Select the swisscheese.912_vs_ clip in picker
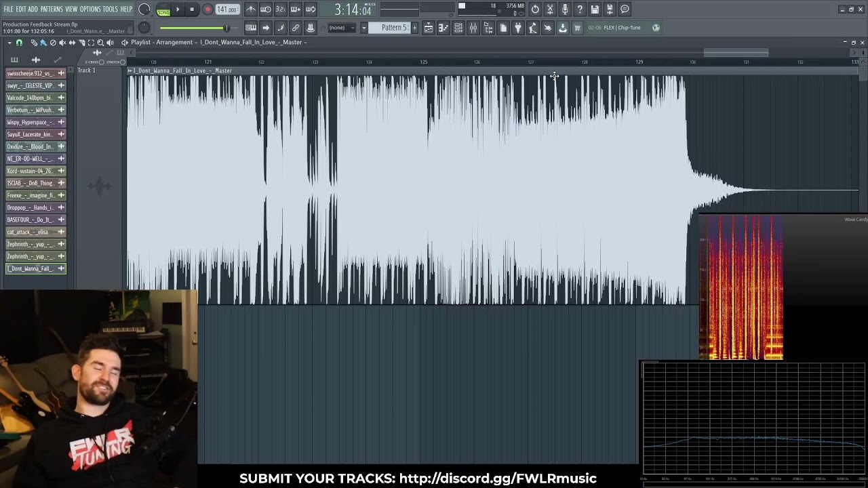Image resolution: width=868 pixels, height=488 pixels. click(36, 73)
